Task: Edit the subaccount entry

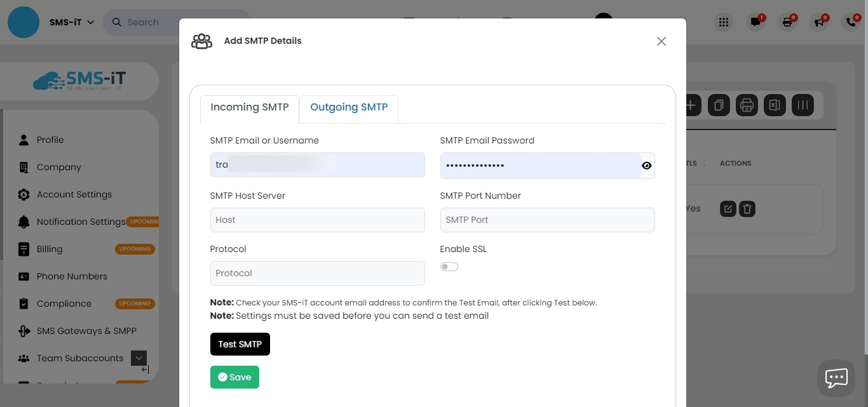Action: (728, 208)
